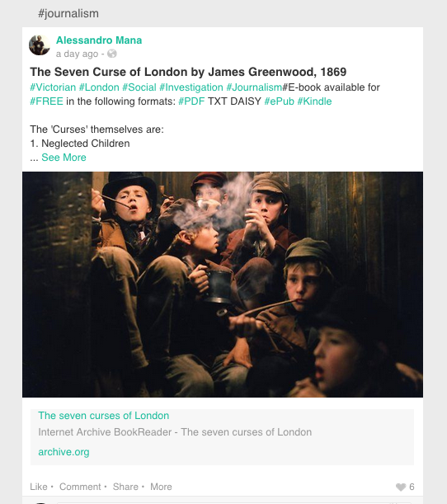The width and height of the screenshot is (447, 504).
Task: Open the #Journalism hashtag in post
Action: point(254,87)
